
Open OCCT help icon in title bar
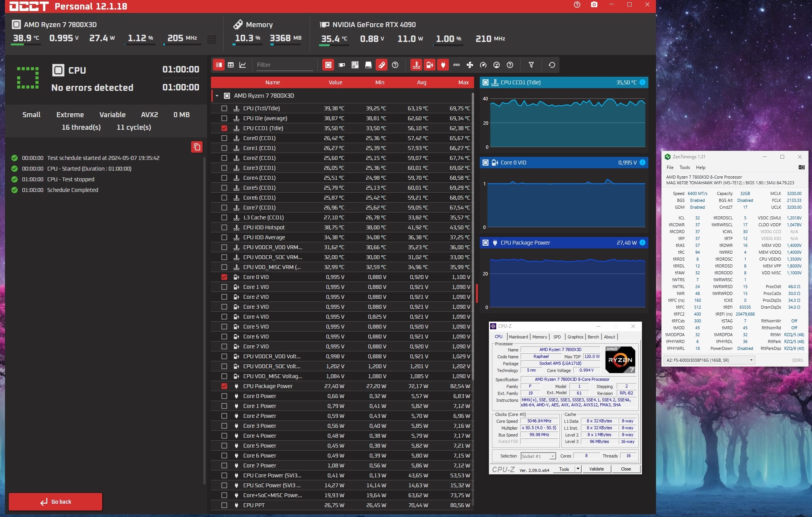tap(577, 5)
